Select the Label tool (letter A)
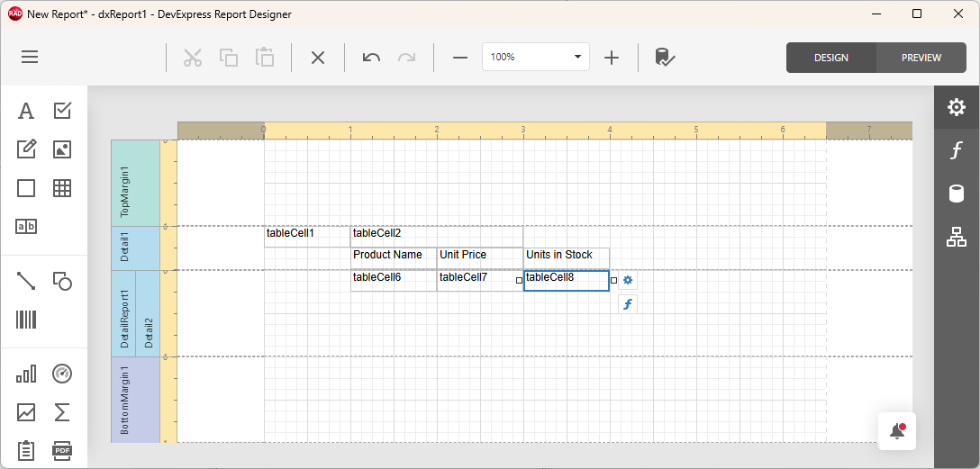This screenshot has width=980, height=469. pos(25,111)
